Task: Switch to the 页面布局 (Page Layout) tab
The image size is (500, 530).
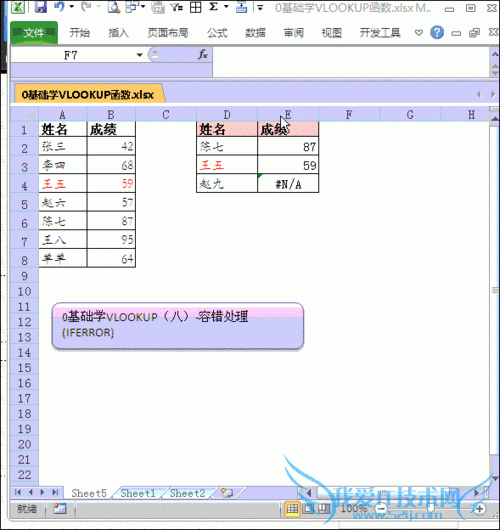Action: pos(168,33)
